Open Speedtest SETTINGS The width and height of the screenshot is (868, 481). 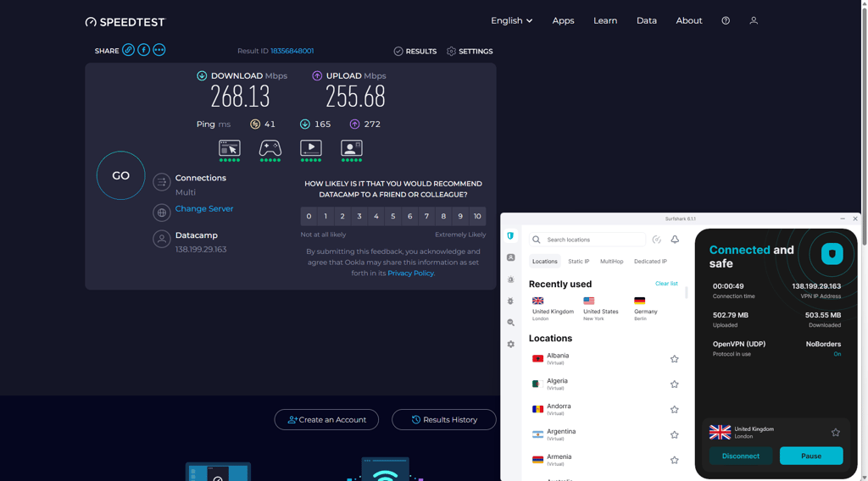point(470,51)
